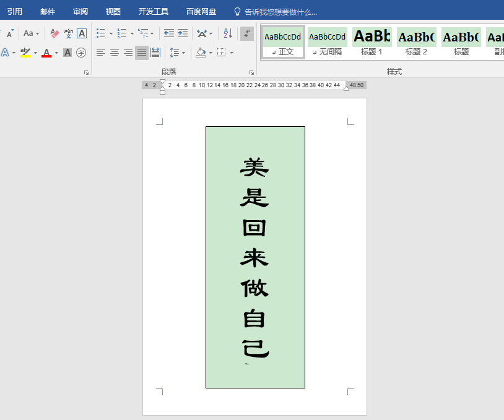
Task: Toggle character shading on text
Action: click(x=67, y=53)
